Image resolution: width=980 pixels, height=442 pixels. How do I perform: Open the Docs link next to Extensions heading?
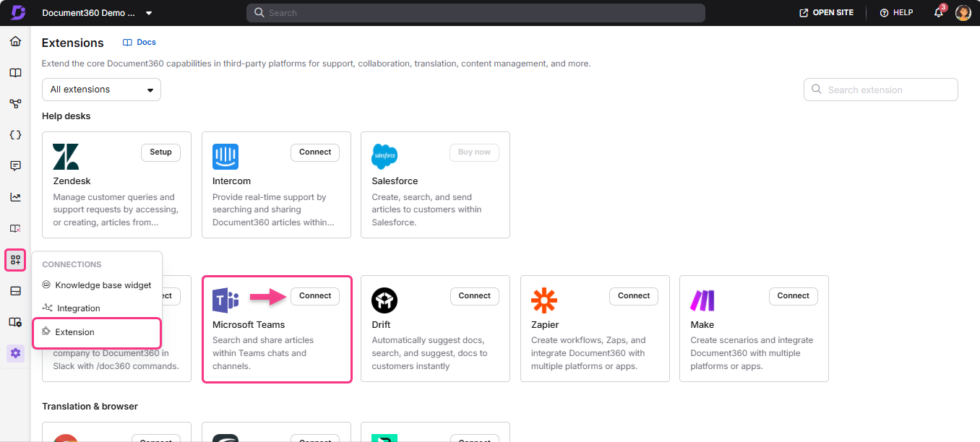[139, 42]
